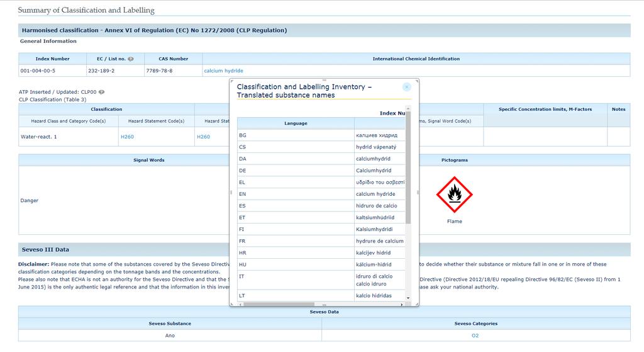Click the popup vertical scrollbar thumb
This screenshot has width=644, height=352.
[408, 167]
